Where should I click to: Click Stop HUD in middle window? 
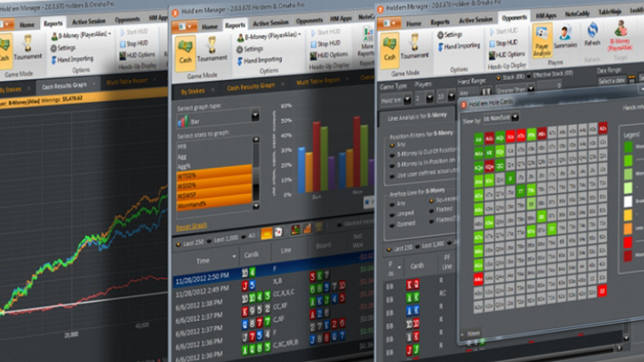point(325,43)
